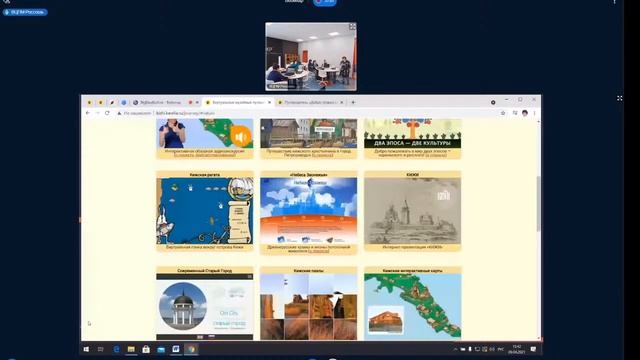Viewport: 640px width, 360px height.
Task: Click the orange speaker audio icon
Action: tap(240, 136)
